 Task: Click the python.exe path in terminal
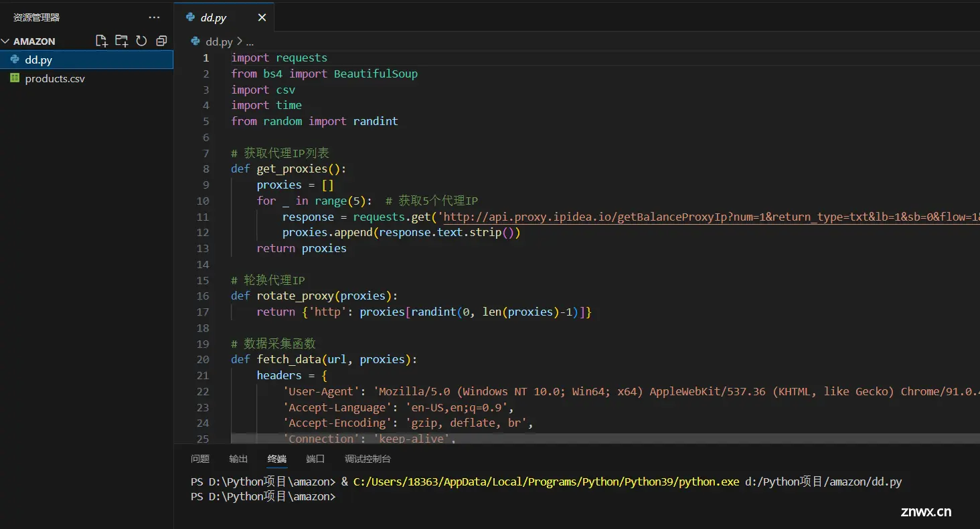coord(546,482)
